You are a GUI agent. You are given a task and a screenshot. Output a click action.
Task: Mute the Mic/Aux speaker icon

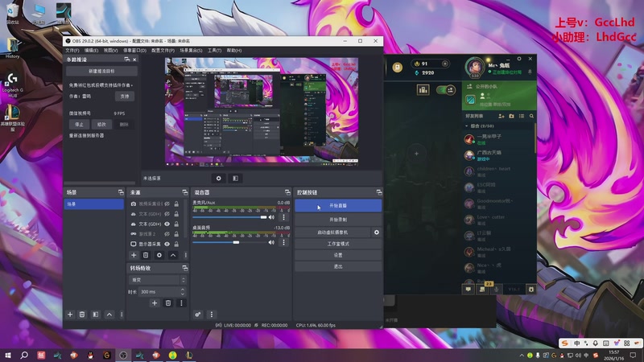[271, 217]
